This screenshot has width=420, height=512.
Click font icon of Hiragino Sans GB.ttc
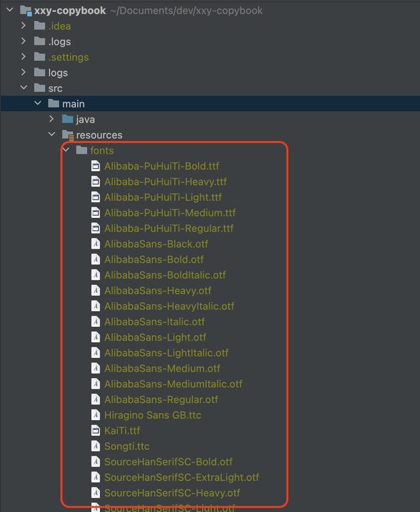coord(96,415)
